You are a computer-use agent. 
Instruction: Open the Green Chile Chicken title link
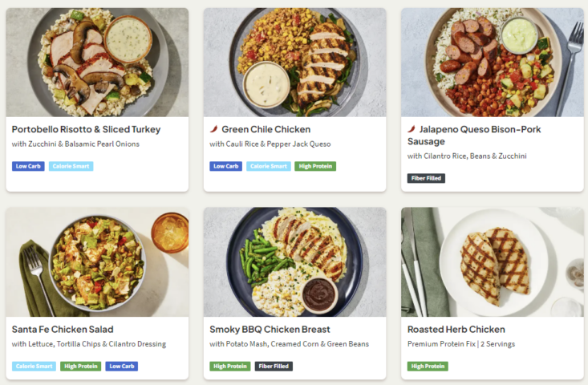point(266,129)
